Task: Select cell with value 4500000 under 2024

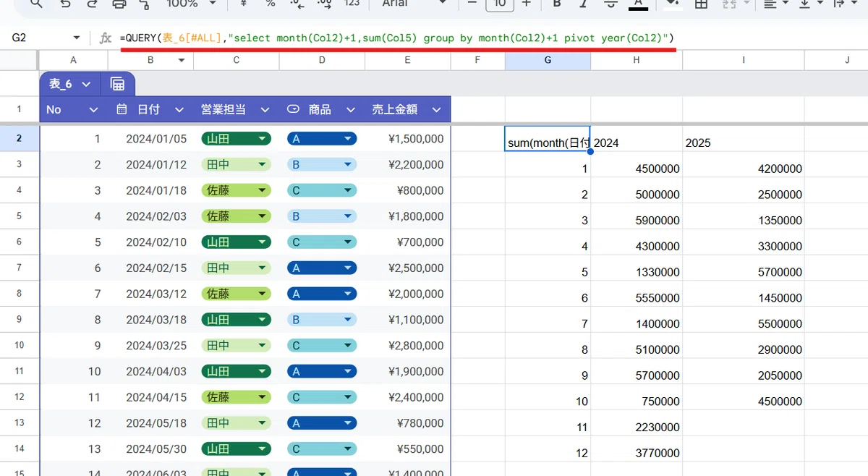Action: pyautogui.click(x=637, y=165)
